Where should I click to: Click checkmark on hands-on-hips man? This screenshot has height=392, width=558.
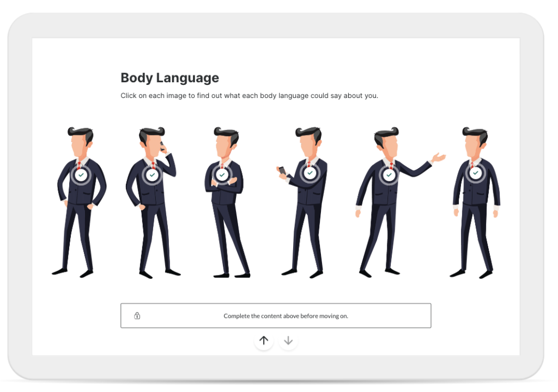point(81,175)
